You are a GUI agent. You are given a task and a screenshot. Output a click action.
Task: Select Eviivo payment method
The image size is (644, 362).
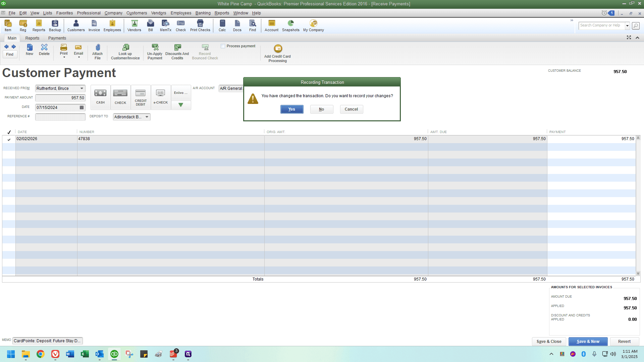[x=181, y=93]
